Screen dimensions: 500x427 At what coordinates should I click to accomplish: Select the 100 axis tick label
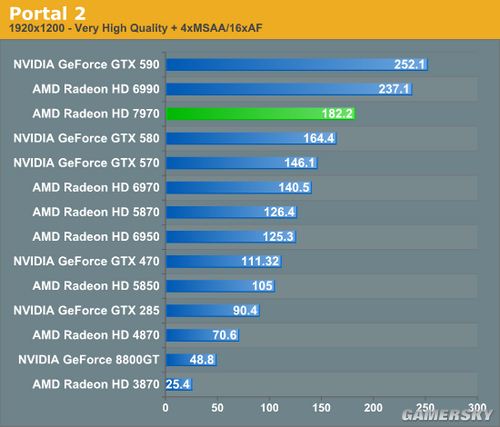269,408
